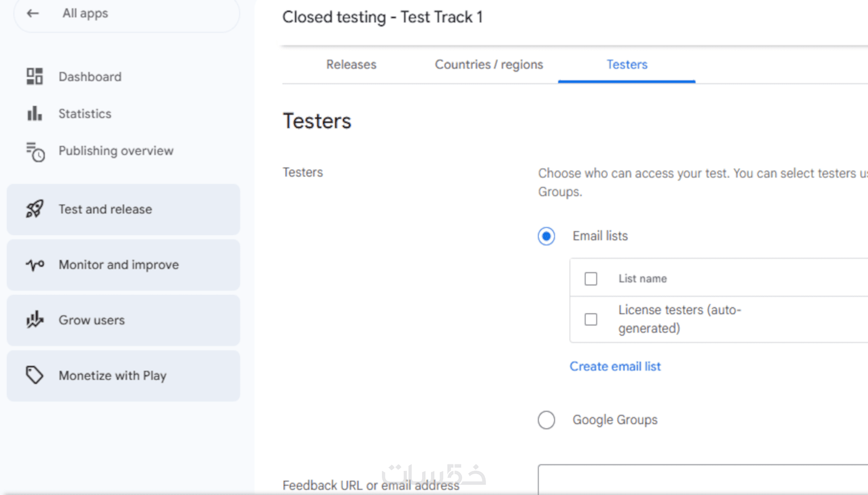Click the Monitor and improve pulse icon

[x=35, y=265]
